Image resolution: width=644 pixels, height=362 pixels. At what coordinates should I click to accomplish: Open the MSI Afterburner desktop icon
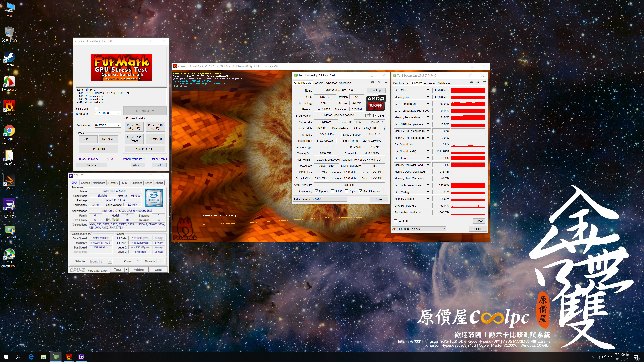[9, 258]
